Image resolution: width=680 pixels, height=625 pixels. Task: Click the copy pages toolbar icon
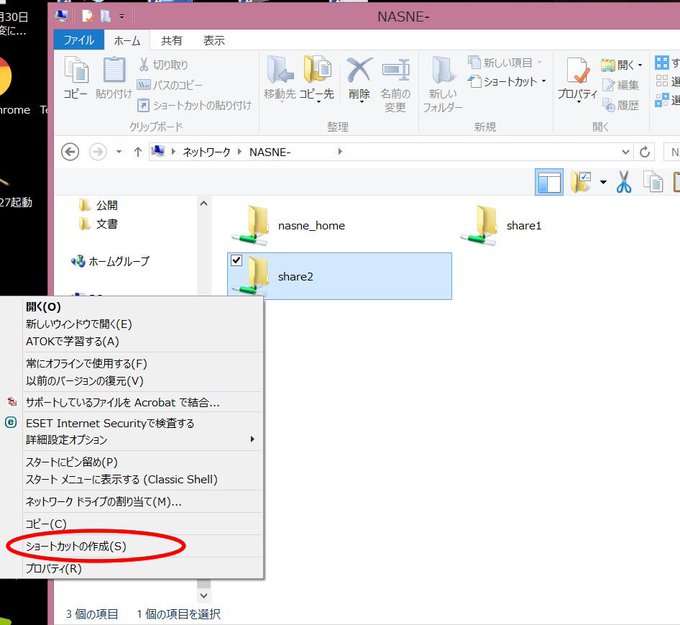653,182
